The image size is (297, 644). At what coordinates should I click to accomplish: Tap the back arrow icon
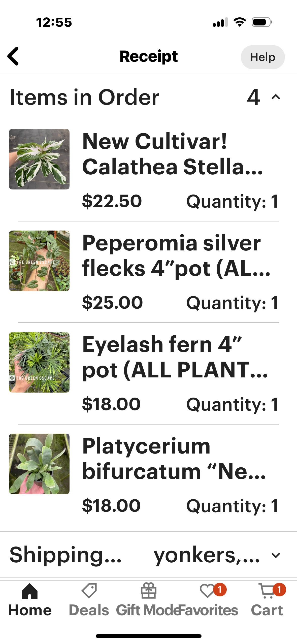[x=13, y=56]
